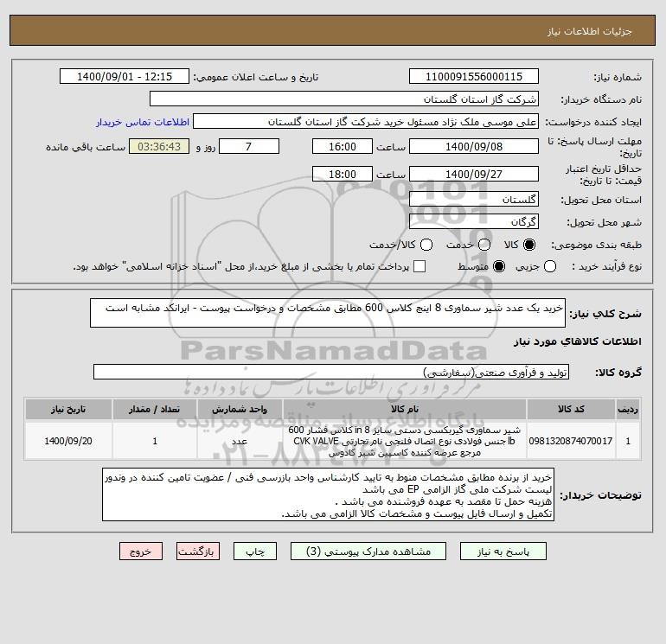This screenshot has height=644, width=666.
Task: Open مشاهده مدارک پیوستی (3) attachments
Action: 368,552
